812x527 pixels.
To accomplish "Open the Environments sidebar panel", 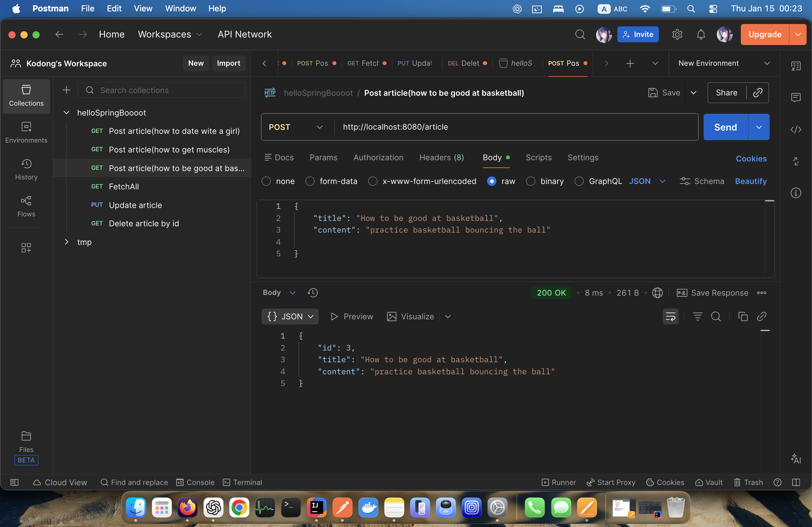I will click(x=26, y=132).
